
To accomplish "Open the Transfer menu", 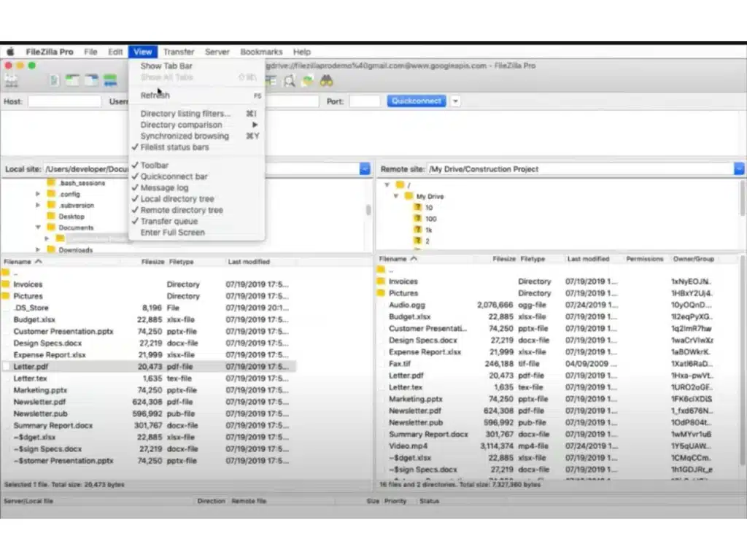I will pyautogui.click(x=179, y=52).
